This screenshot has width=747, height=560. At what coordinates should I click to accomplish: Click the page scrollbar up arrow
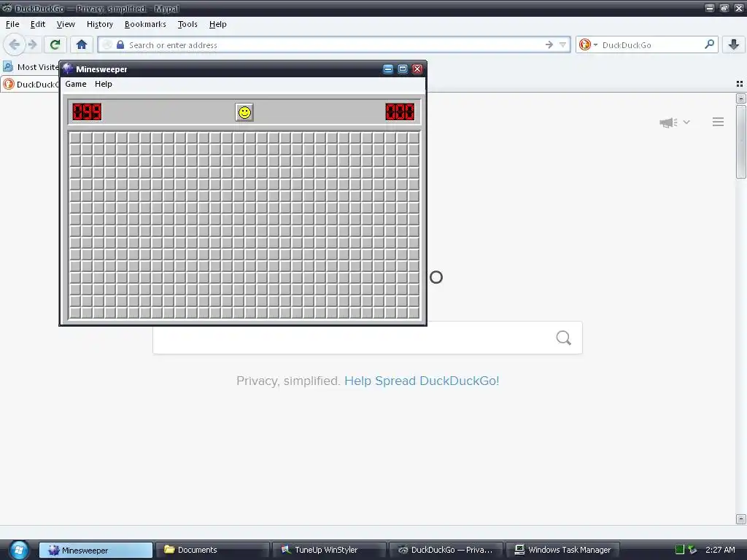741,98
